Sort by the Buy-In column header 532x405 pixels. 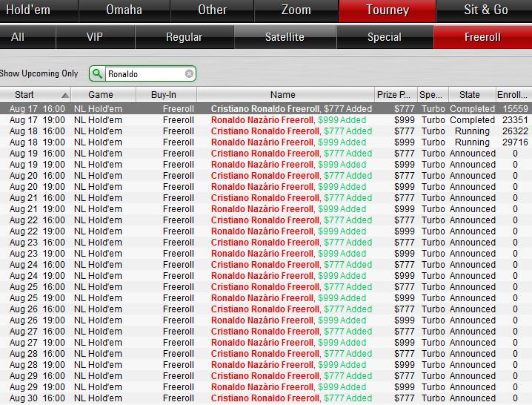tap(167, 95)
